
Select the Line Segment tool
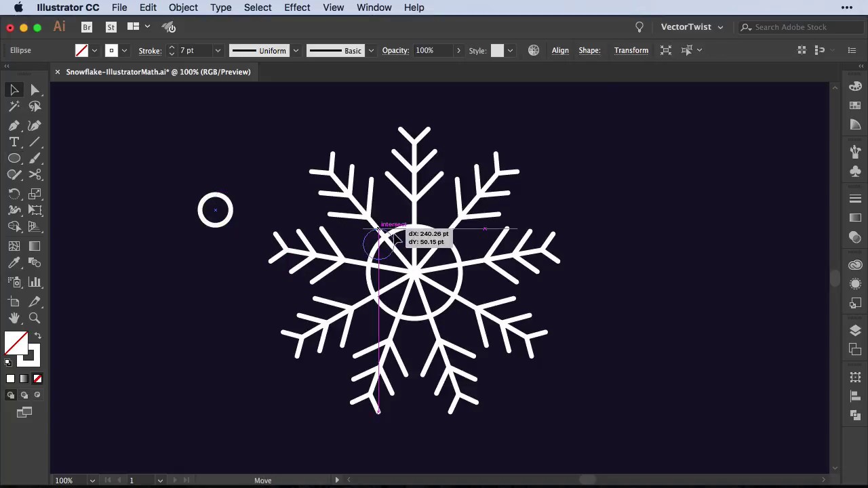[35, 142]
